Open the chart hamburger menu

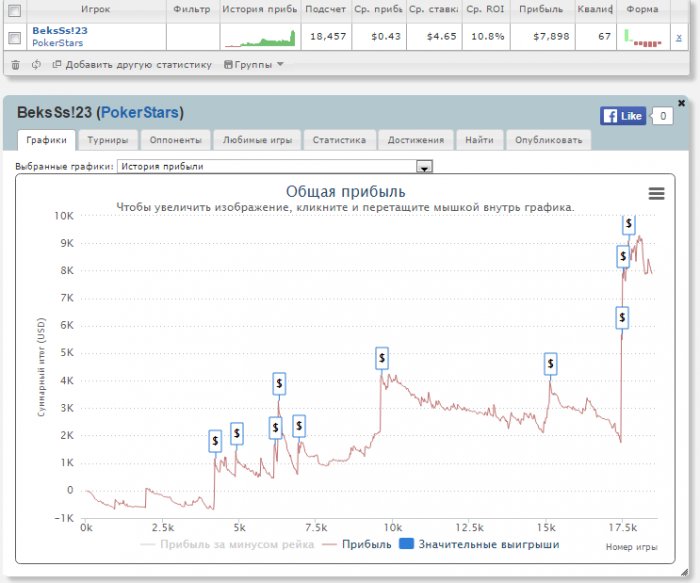tap(656, 193)
